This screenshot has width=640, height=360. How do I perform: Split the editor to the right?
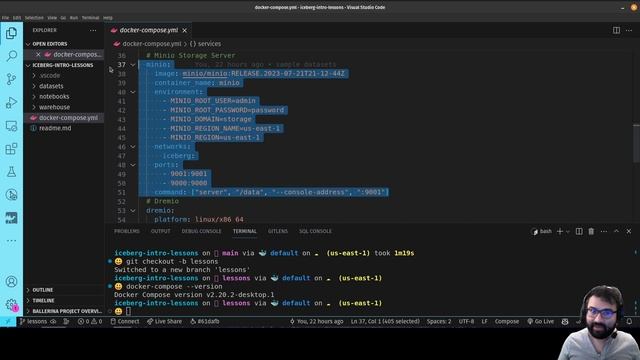[x=616, y=30]
